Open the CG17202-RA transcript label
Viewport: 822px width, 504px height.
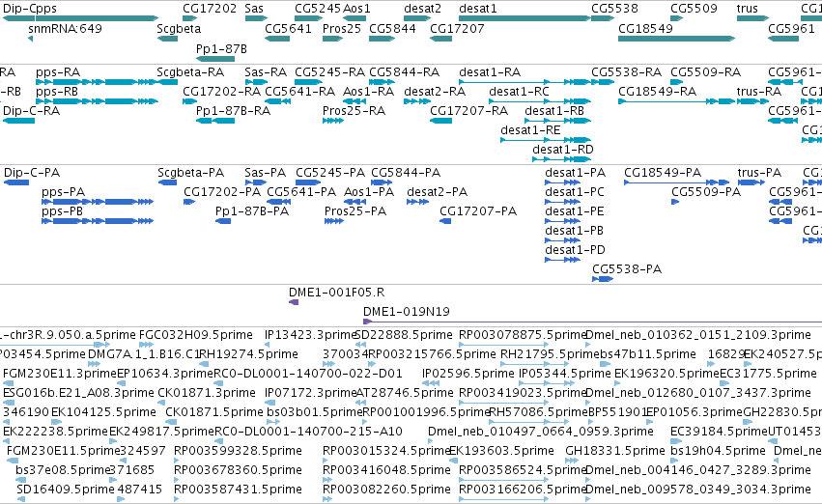pos(222,92)
